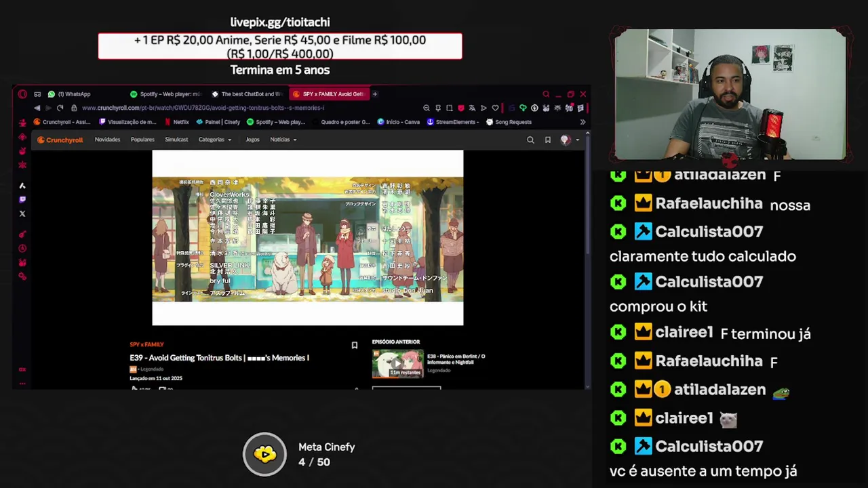This screenshot has height=488, width=868.
Task: Click the EPISÓDIO ANTERIOR heading
Action: click(x=396, y=342)
